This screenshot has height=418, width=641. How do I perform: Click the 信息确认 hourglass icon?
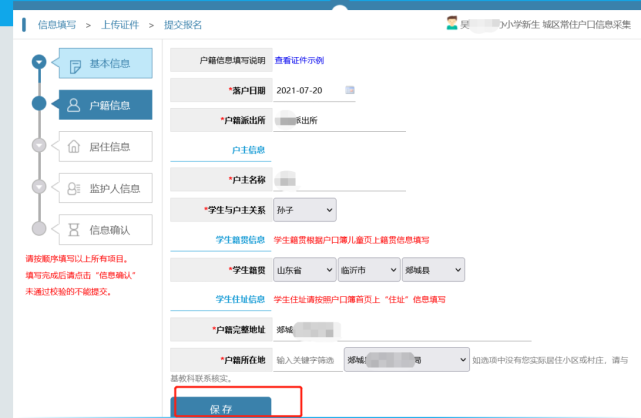coord(74,230)
